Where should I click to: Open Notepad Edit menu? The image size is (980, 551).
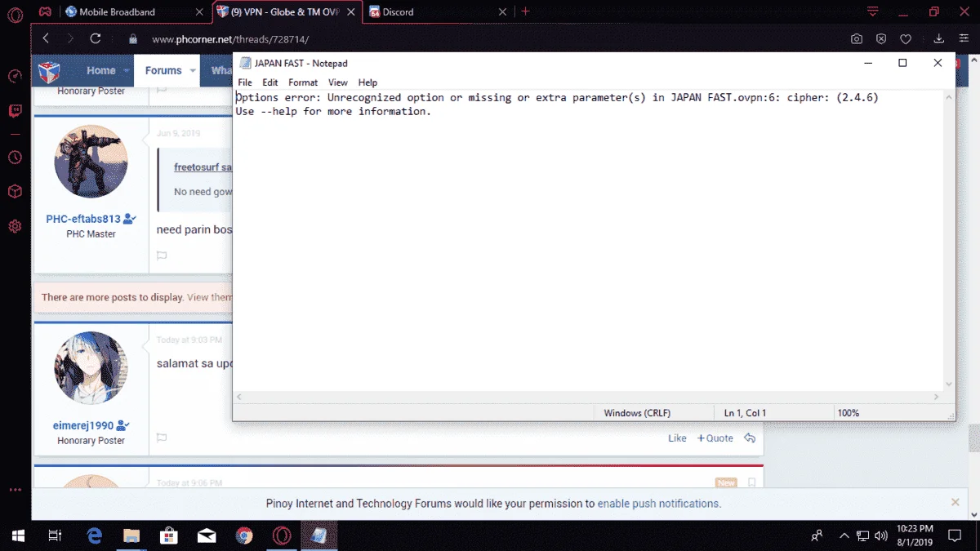pos(270,82)
